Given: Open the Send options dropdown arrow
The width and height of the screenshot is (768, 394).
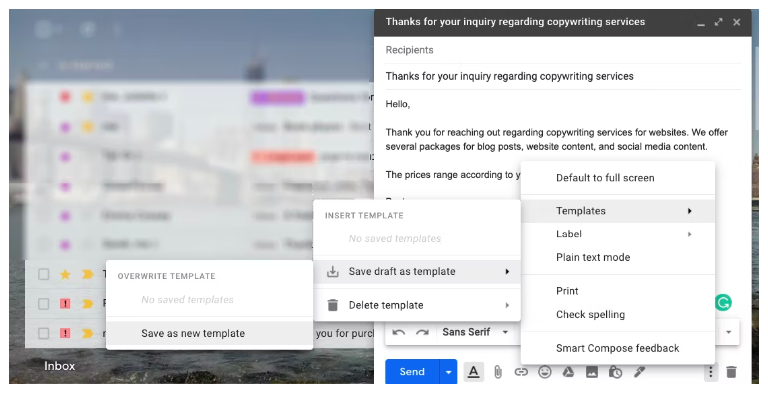Looking at the screenshot, I should click(448, 372).
